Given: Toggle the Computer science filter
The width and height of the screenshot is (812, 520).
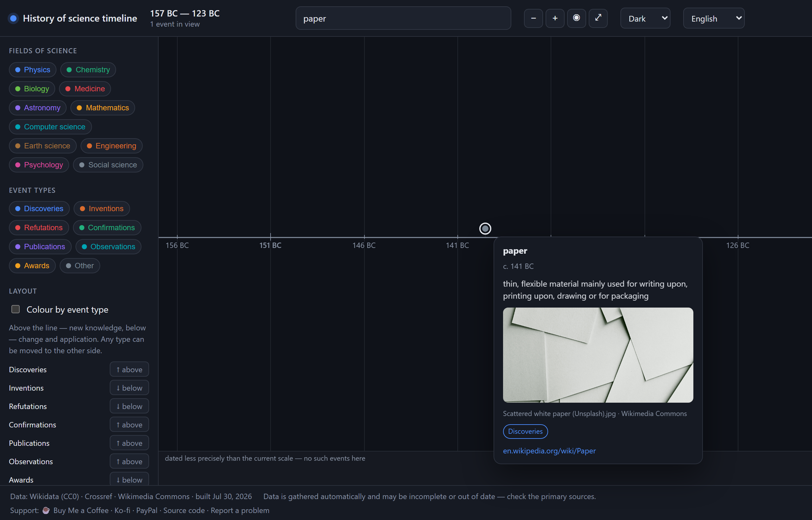Looking at the screenshot, I should [x=50, y=127].
